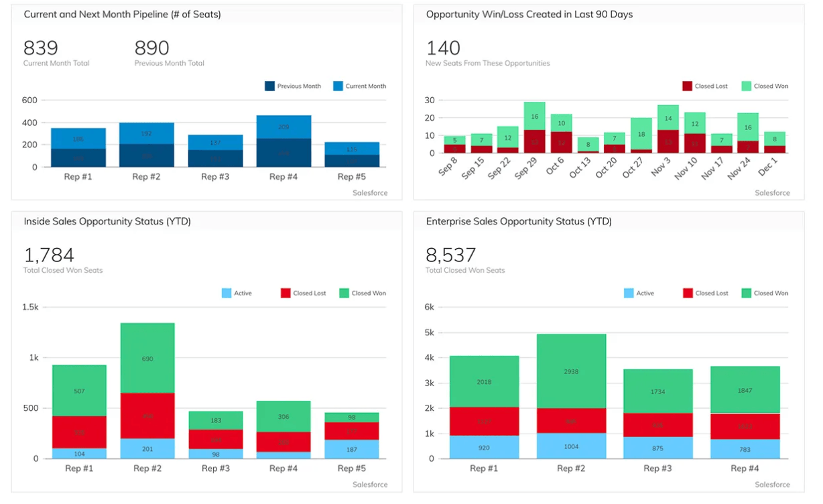The width and height of the screenshot is (823, 504).
Task: Open Inside Sales Opportunity Status (YTD) title
Action: pos(107,221)
